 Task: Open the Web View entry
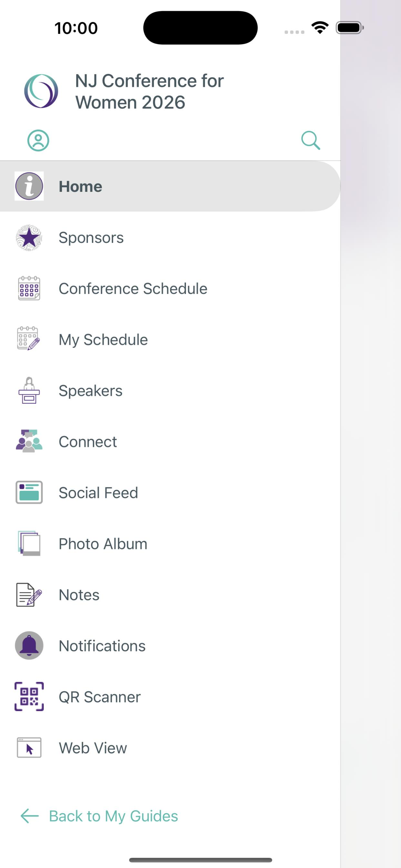170,748
